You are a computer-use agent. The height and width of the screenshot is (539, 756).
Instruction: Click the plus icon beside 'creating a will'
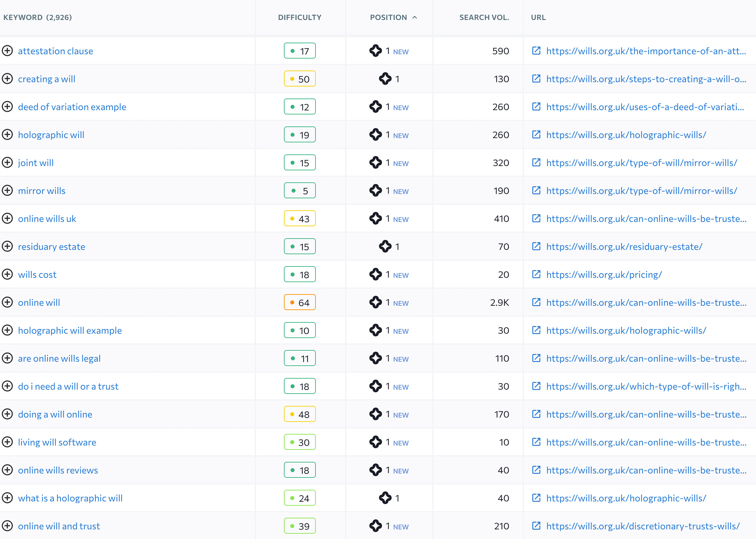[7, 79]
